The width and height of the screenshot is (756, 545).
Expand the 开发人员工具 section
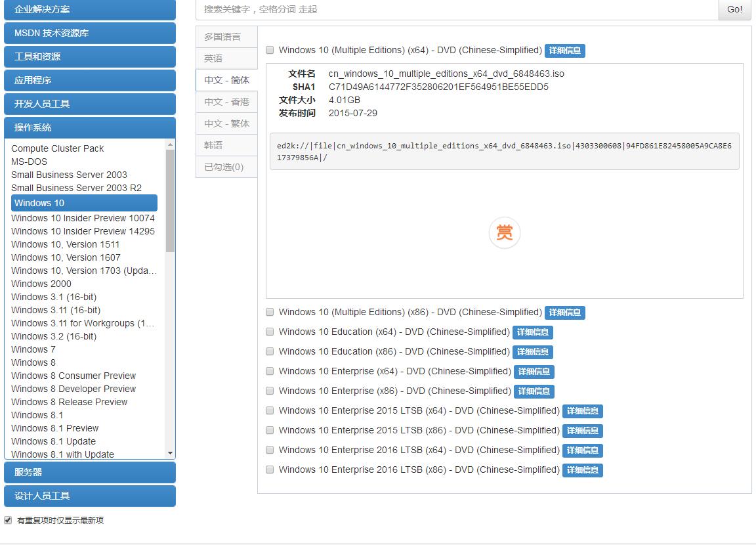coord(90,104)
